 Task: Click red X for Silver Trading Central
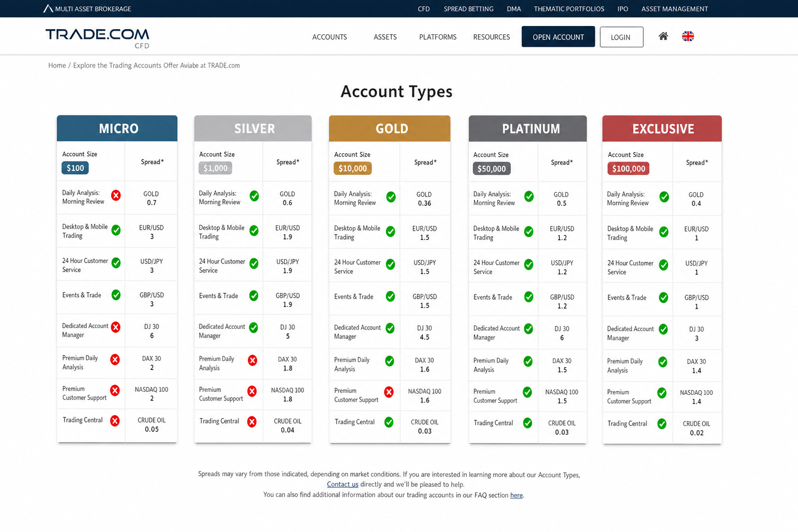point(252,422)
